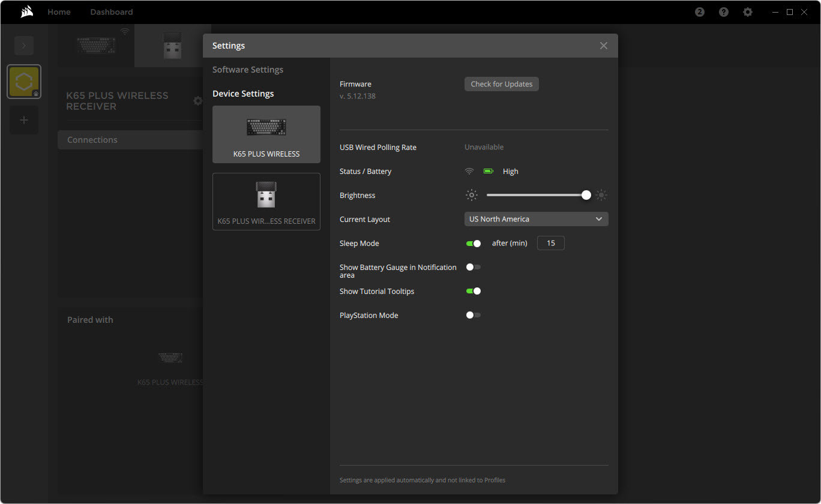Click the paired K65 PLUS WIRELESS keyboard image
The image size is (821, 504).
click(170, 358)
